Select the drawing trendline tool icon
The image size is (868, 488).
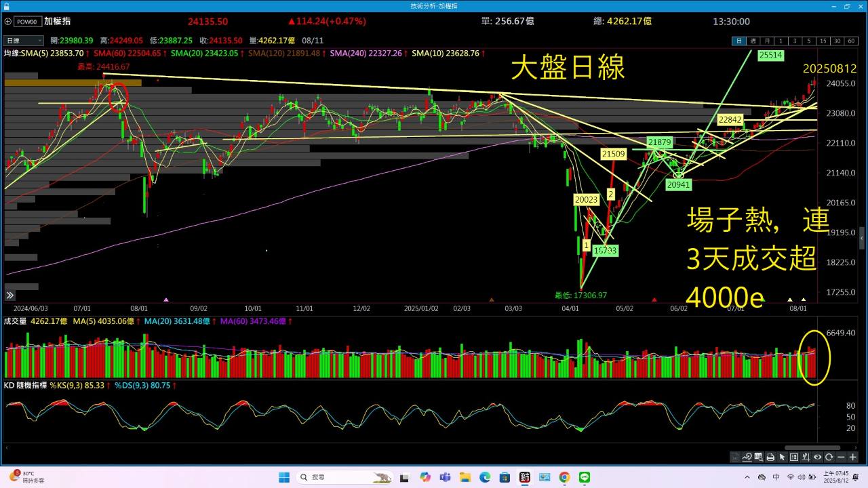pyautogui.click(x=747, y=457)
